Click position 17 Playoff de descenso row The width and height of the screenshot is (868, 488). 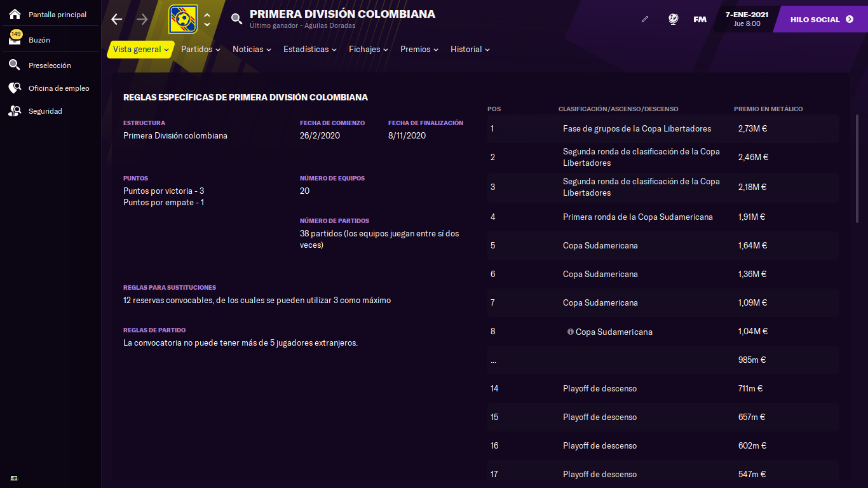click(x=663, y=475)
